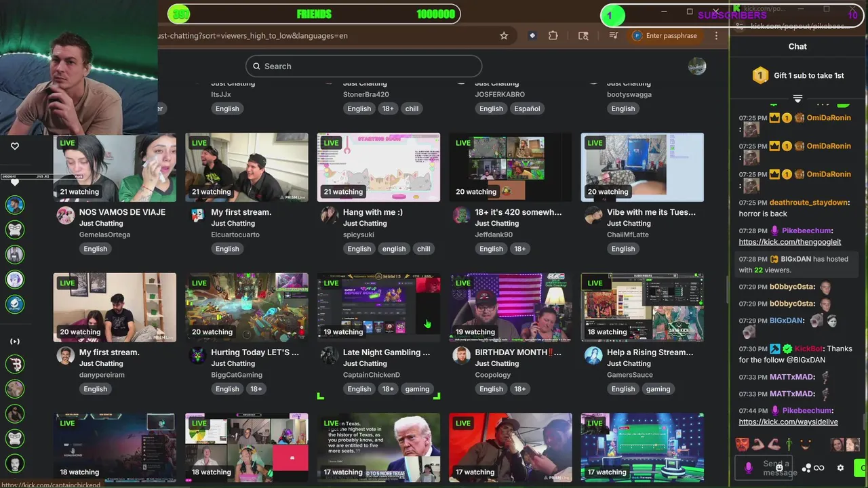Open the red B channel avatar in sidebar
This screenshot has width=868, height=488.
(15, 364)
